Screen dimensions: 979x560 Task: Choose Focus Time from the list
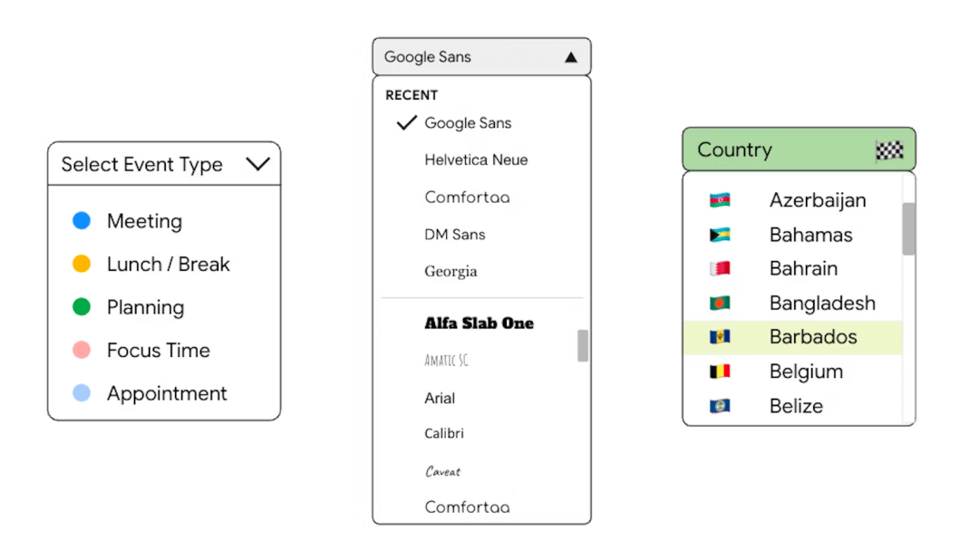(x=158, y=351)
